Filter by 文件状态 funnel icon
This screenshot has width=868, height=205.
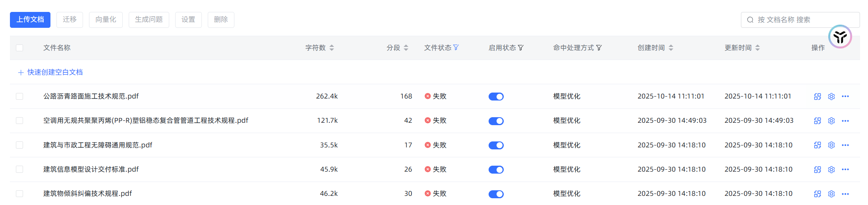pos(456,48)
